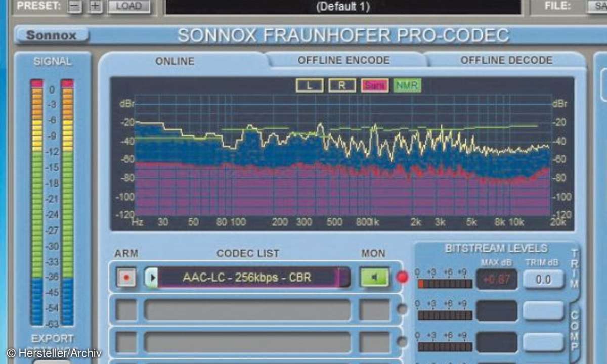Click the Sonnox logo button
Image resolution: width=607 pixels, height=364 pixels.
point(51,35)
